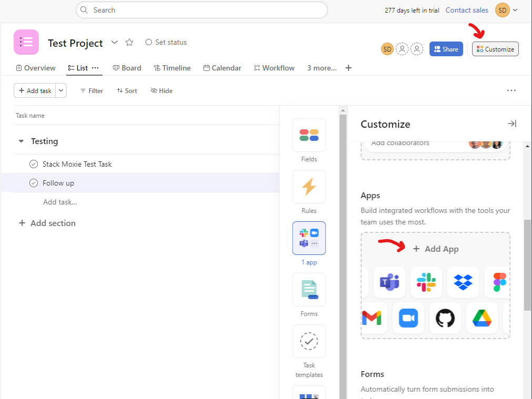
Task: Click the blue Share button
Action: 446,49
